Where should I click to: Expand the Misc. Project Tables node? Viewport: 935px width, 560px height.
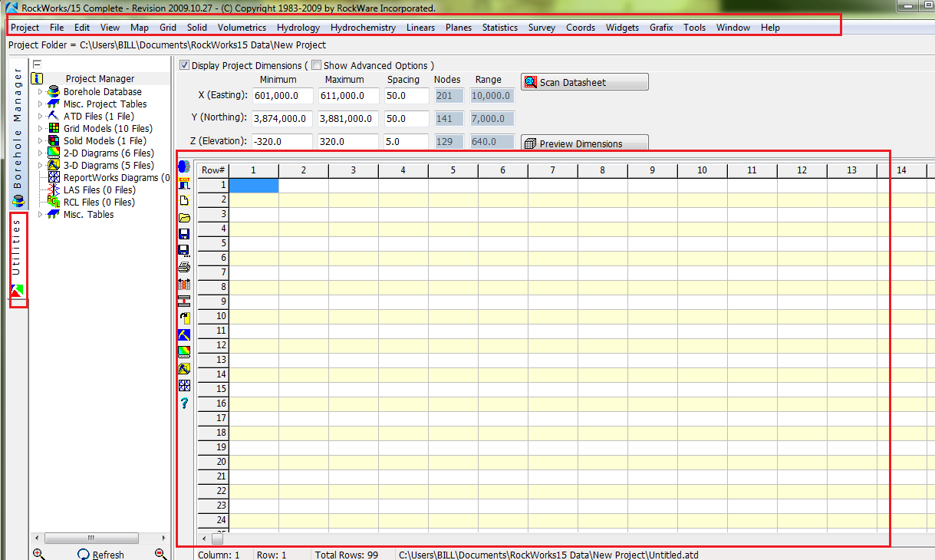41,104
